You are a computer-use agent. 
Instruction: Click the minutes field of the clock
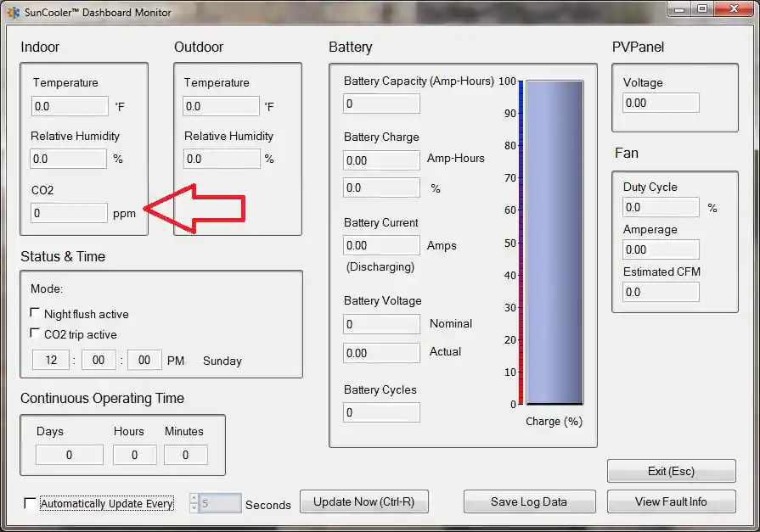pos(99,360)
